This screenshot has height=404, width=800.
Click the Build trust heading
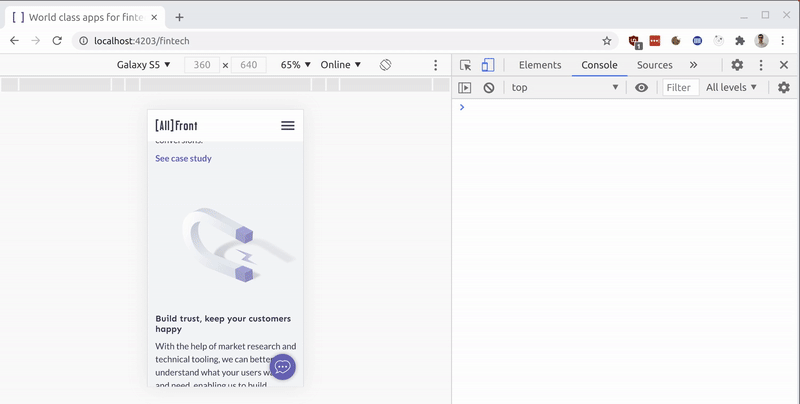(x=223, y=324)
